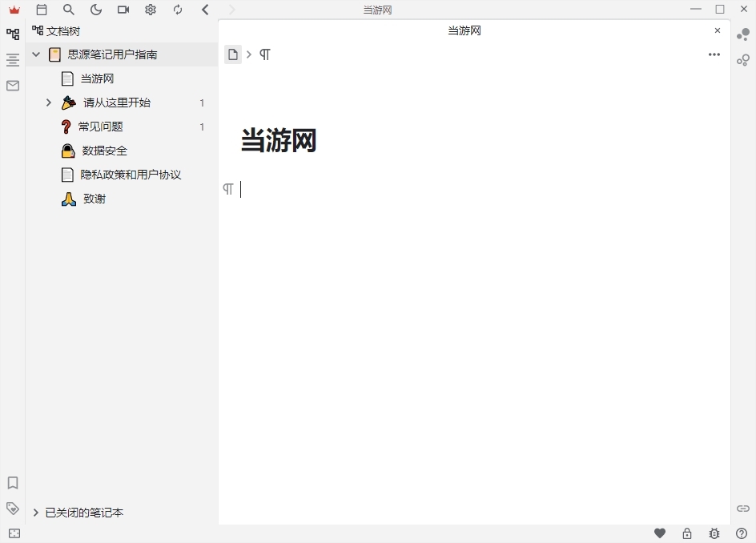This screenshot has height=543, width=756.
Task: Minimize the application window
Action: (x=696, y=9)
